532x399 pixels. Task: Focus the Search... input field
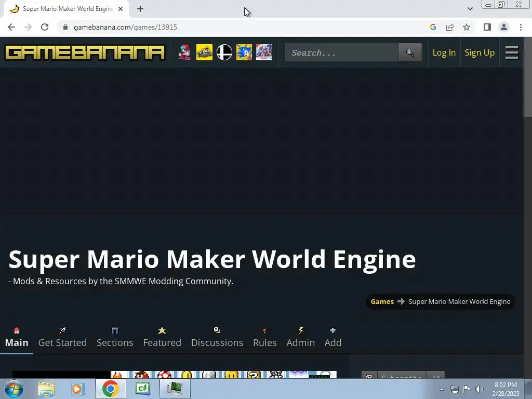coord(341,52)
